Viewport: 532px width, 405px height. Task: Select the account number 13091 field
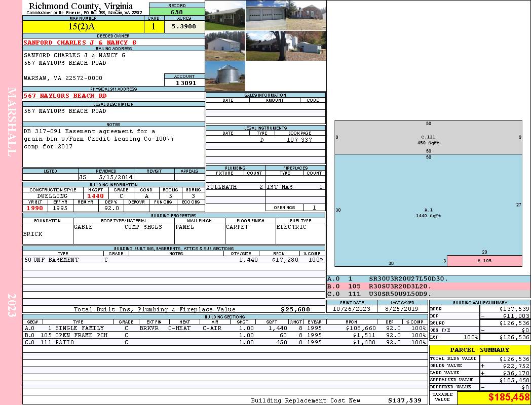[184, 83]
